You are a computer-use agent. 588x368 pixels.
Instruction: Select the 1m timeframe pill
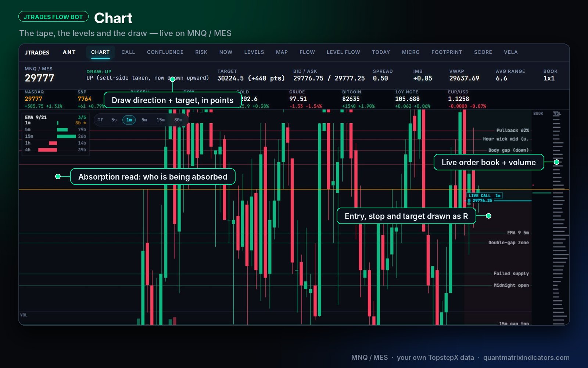pyautogui.click(x=129, y=120)
